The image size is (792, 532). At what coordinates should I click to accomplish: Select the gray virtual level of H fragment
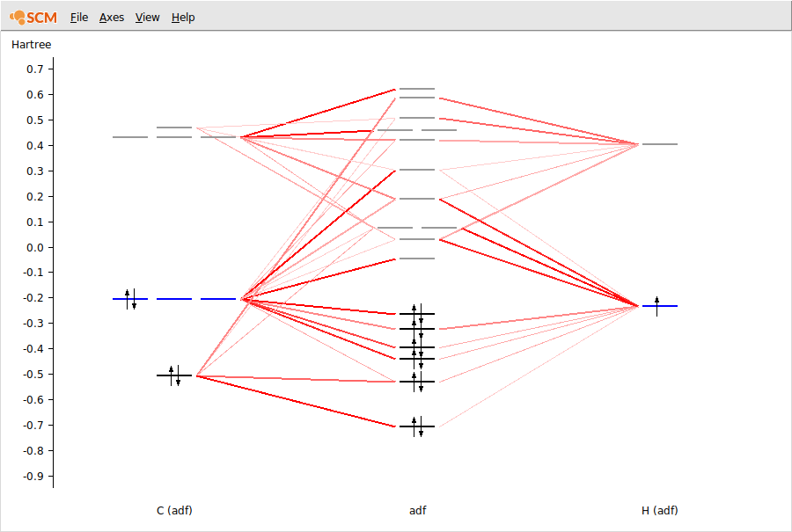pyautogui.click(x=660, y=142)
